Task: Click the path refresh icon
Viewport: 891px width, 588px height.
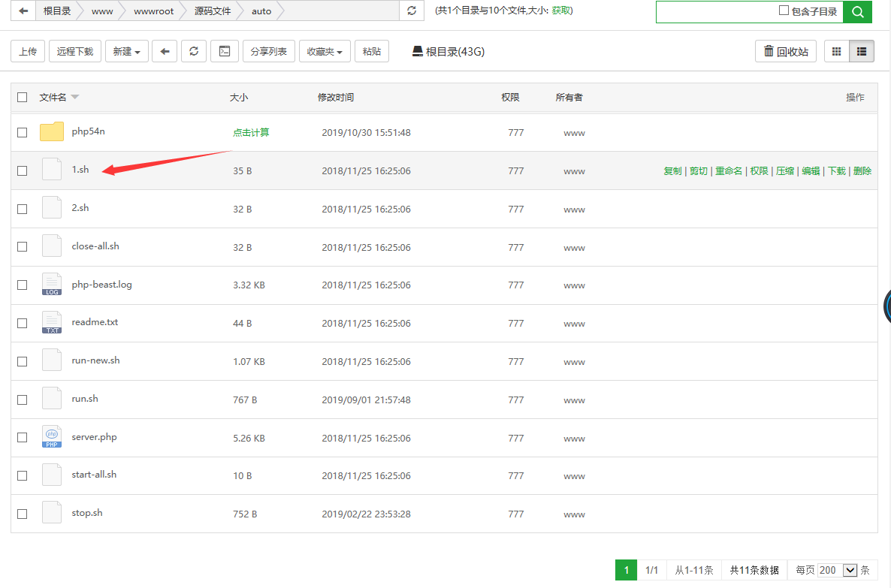Action: (x=410, y=11)
